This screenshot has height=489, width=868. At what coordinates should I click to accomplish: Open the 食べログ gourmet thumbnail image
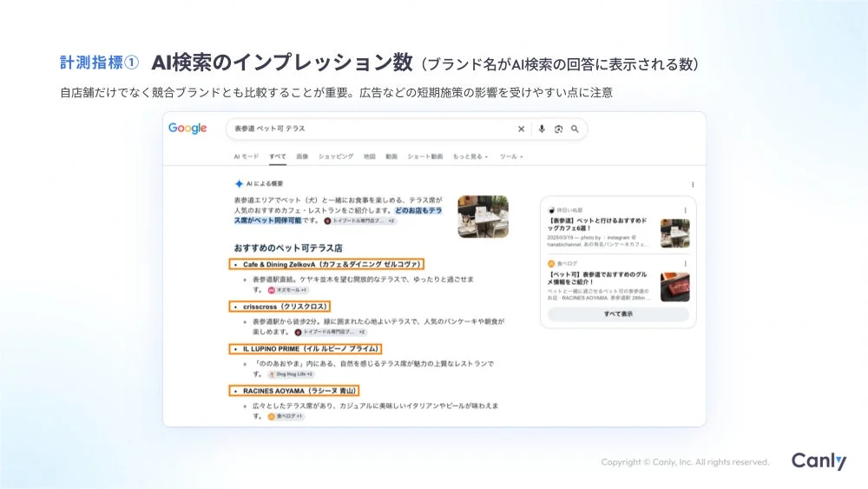pos(674,287)
